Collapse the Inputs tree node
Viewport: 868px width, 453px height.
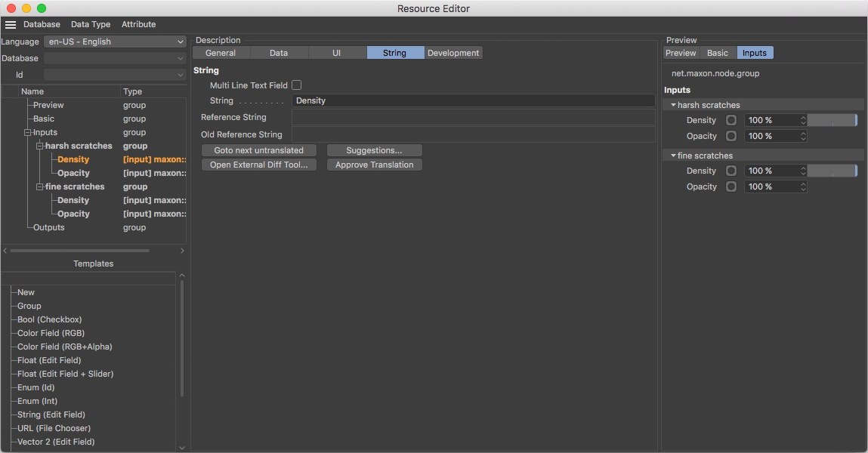27,132
